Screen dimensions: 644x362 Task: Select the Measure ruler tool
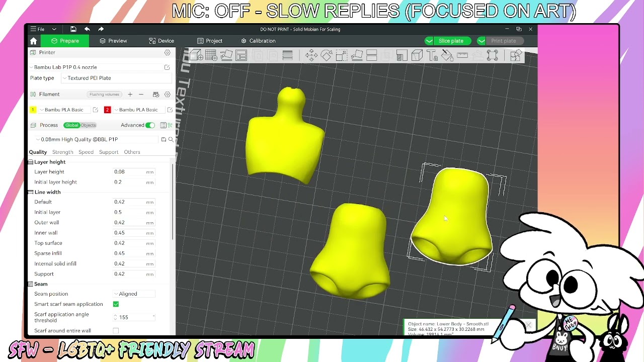tap(462, 55)
